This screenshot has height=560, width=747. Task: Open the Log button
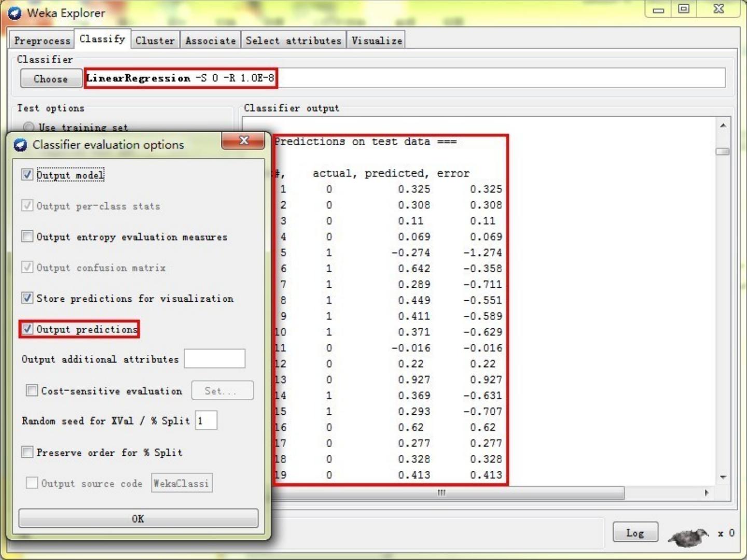tap(635, 533)
